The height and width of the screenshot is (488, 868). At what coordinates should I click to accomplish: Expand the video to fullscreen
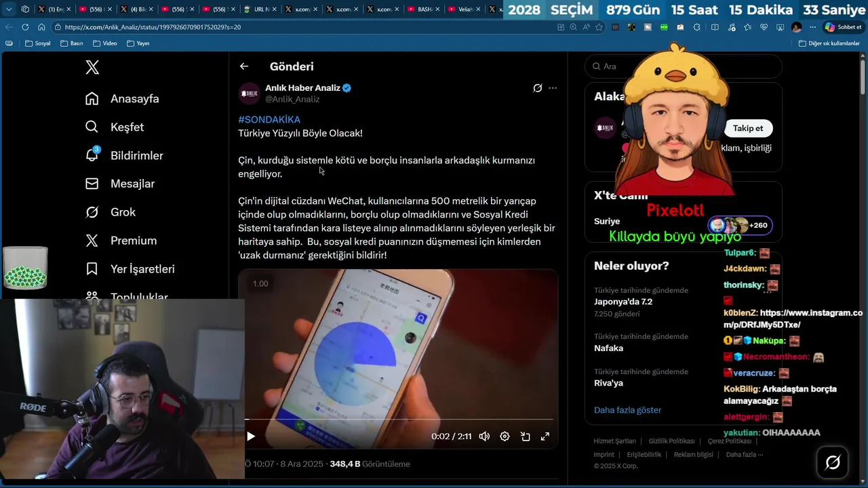pyautogui.click(x=545, y=436)
